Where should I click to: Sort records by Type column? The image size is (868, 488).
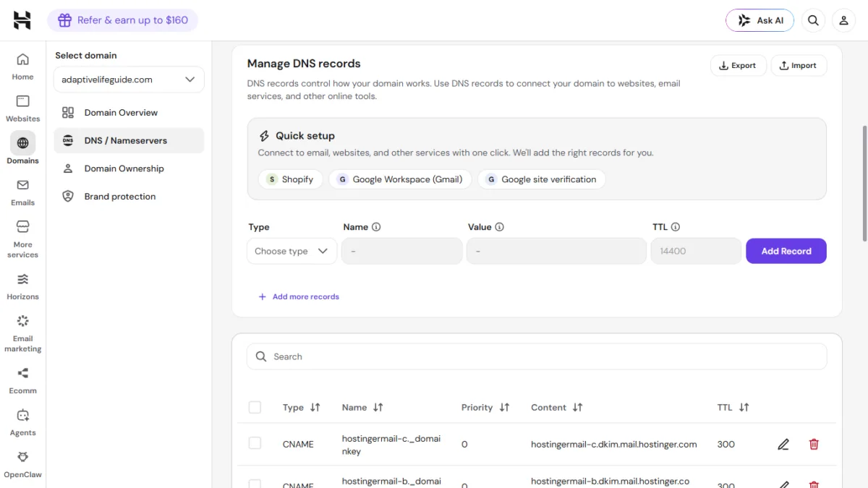pyautogui.click(x=315, y=408)
